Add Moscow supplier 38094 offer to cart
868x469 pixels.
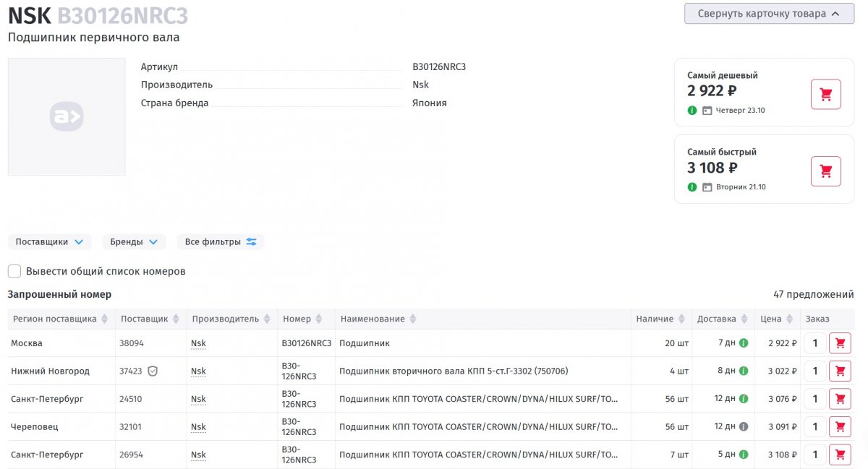[x=839, y=343]
